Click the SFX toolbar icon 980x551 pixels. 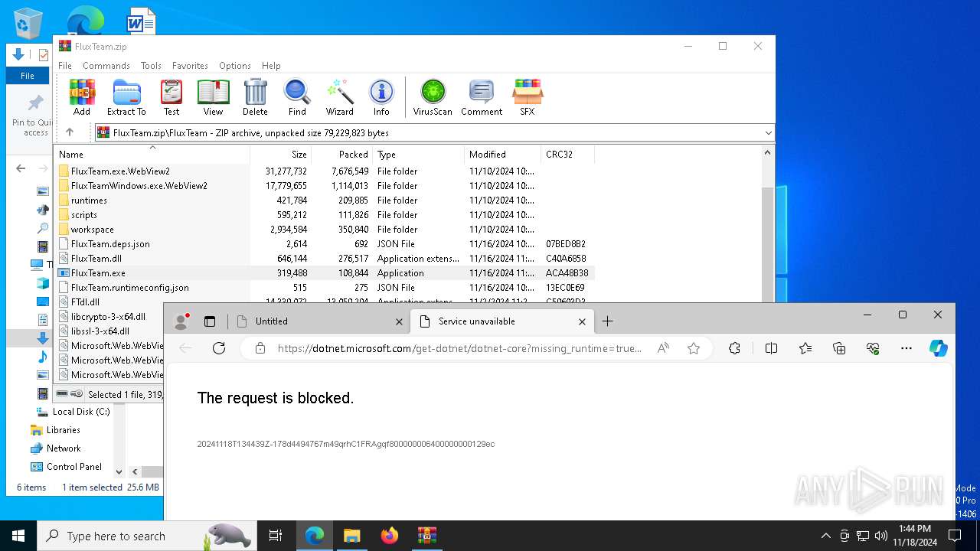(528, 97)
